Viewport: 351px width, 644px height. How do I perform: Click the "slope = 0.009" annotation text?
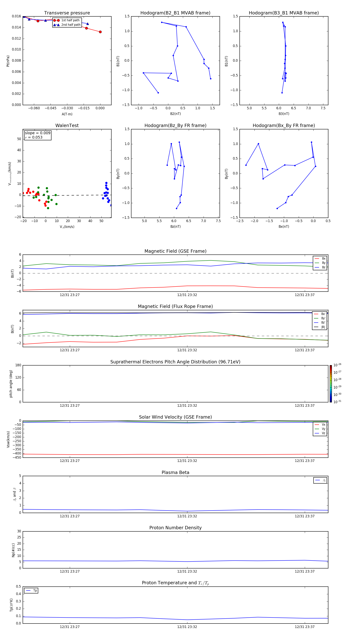[x=37, y=133]
